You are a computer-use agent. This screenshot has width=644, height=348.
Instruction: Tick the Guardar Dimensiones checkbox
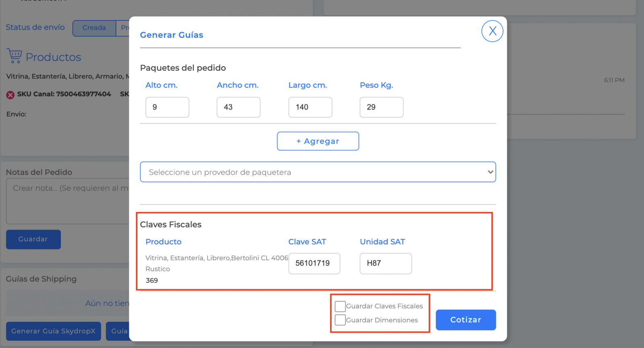click(340, 320)
